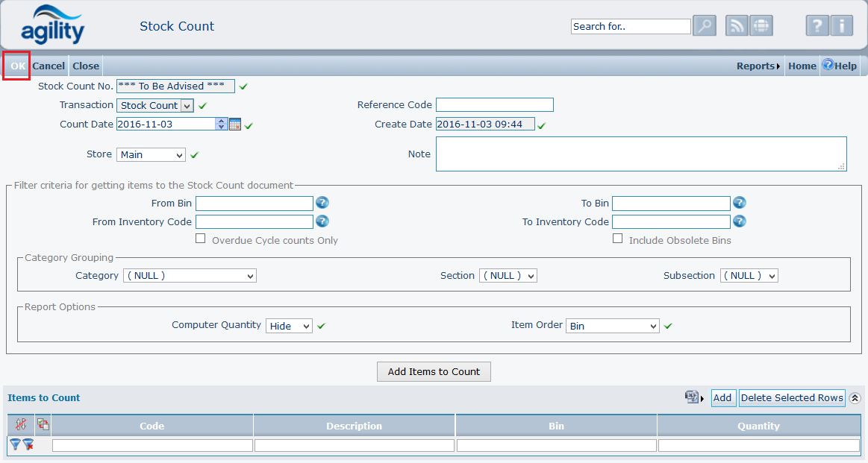
Task: Click the question mark icon in header
Action: click(817, 26)
